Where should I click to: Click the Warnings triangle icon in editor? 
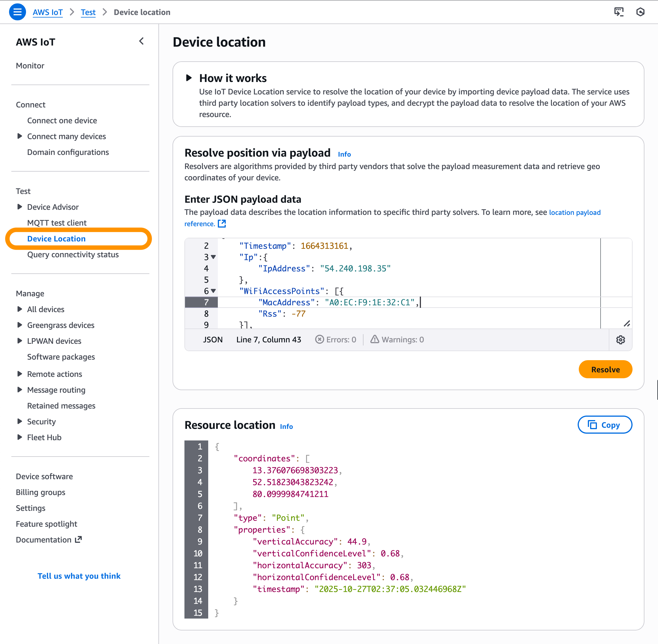point(374,339)
